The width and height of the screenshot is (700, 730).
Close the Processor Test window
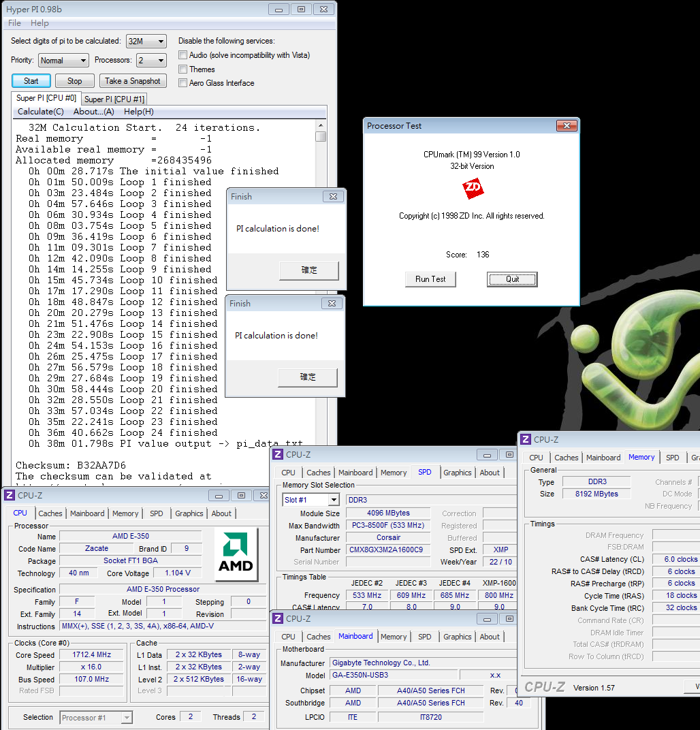567,126
